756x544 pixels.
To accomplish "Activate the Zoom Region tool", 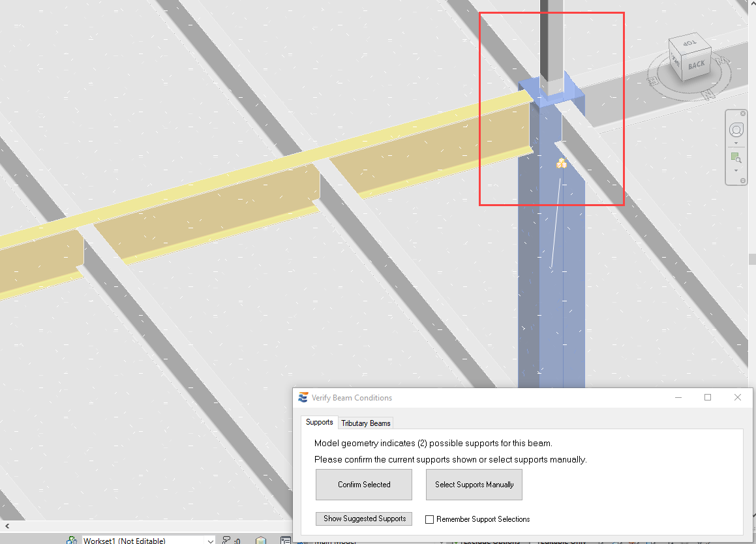I will pyautogui.click(x=735, y=157).
